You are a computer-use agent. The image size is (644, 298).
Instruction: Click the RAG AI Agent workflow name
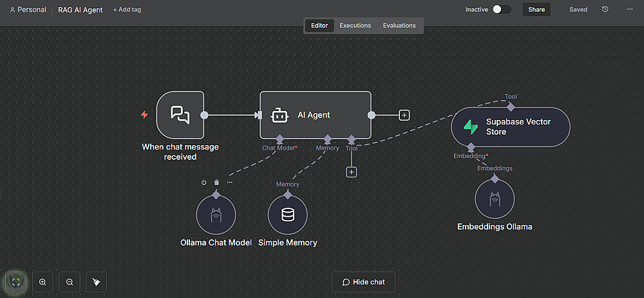[80, 10]
